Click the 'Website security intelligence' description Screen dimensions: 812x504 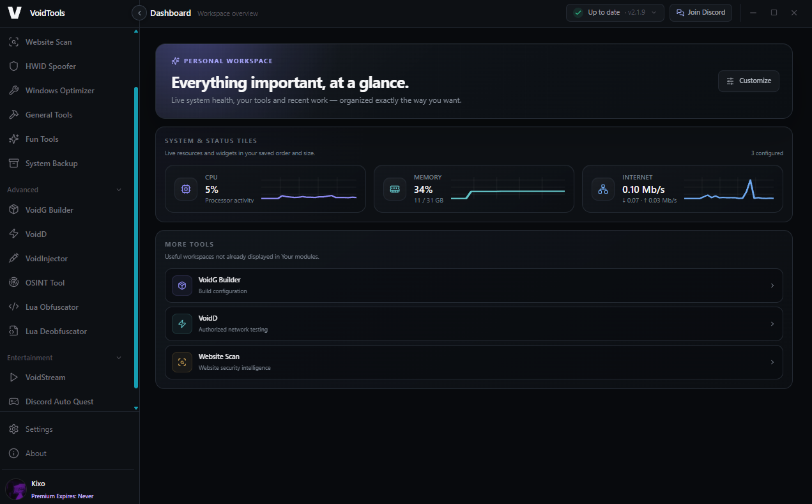click(234, 368)
